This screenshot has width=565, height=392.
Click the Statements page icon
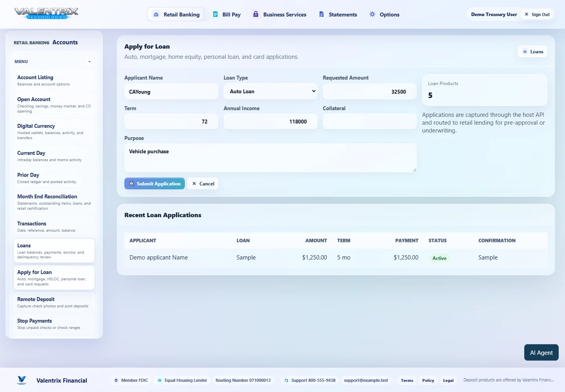(321, 15)
